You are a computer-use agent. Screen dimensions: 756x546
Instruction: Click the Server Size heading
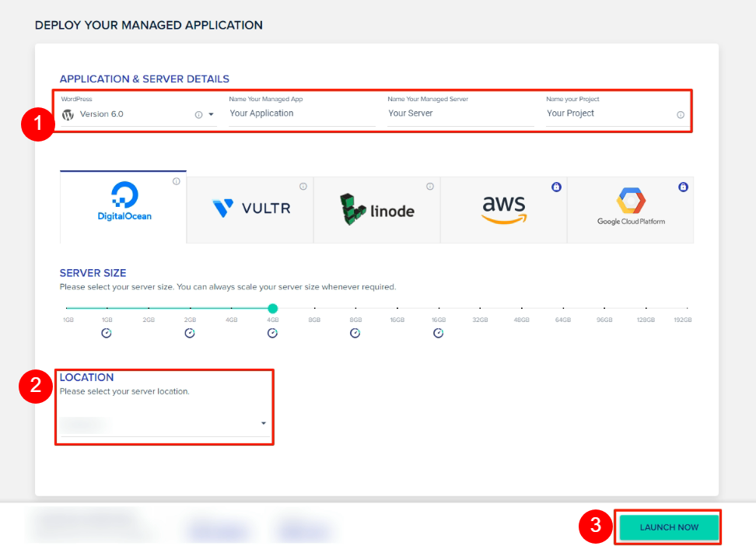(93, 273)
